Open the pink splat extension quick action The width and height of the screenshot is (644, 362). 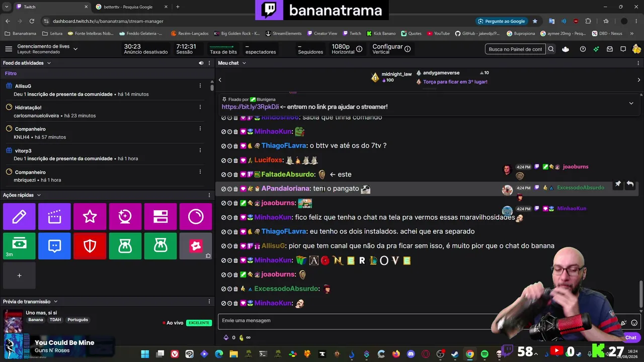pyautogui.click(x=196, y=246)
